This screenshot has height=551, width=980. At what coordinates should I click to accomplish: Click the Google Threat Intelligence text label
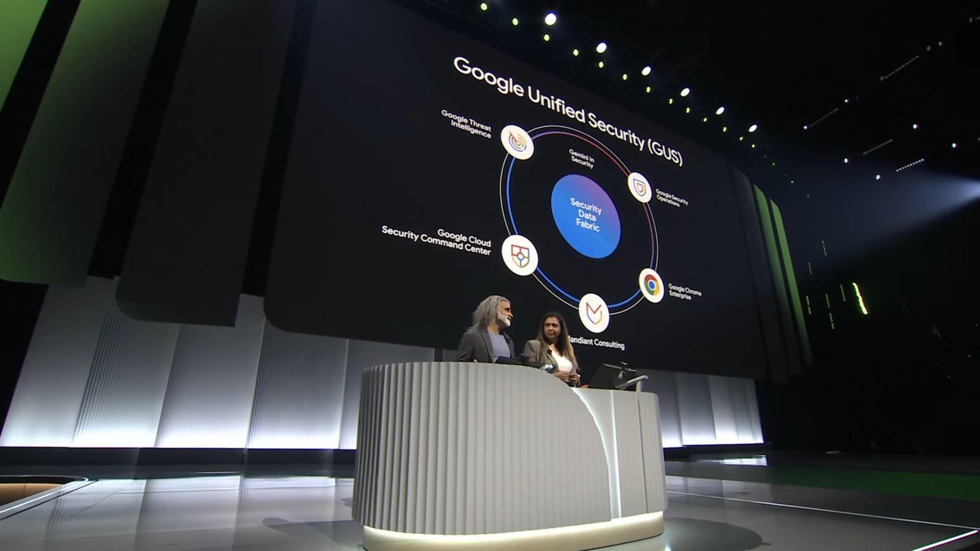point(467,123)
